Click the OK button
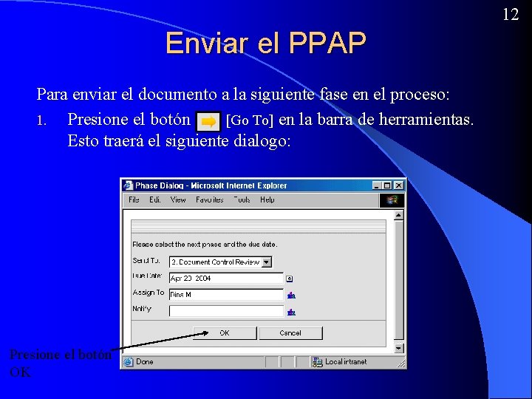The image size is (532, 399). point(225,333)
